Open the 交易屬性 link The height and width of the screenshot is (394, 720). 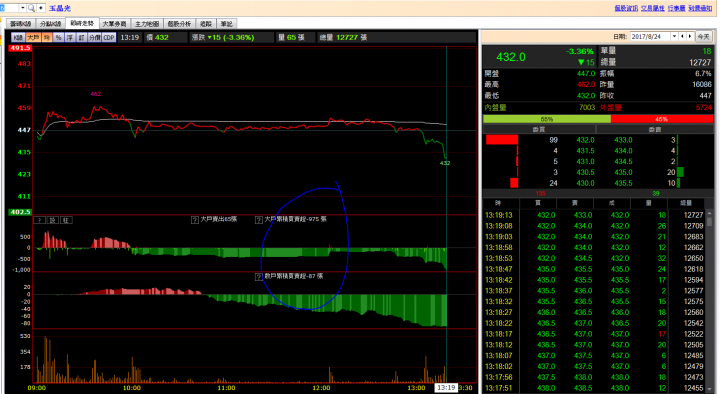652,8
